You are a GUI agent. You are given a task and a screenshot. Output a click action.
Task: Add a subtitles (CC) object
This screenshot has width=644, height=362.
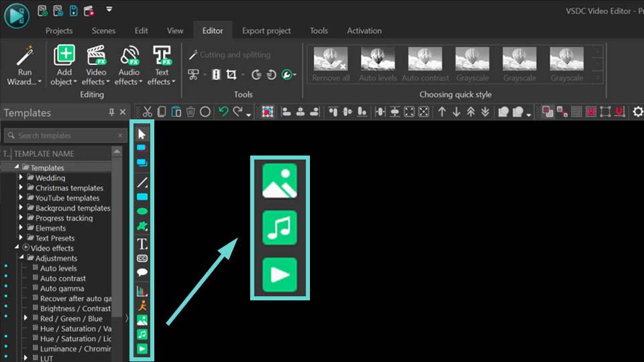[x=142, y=258]
